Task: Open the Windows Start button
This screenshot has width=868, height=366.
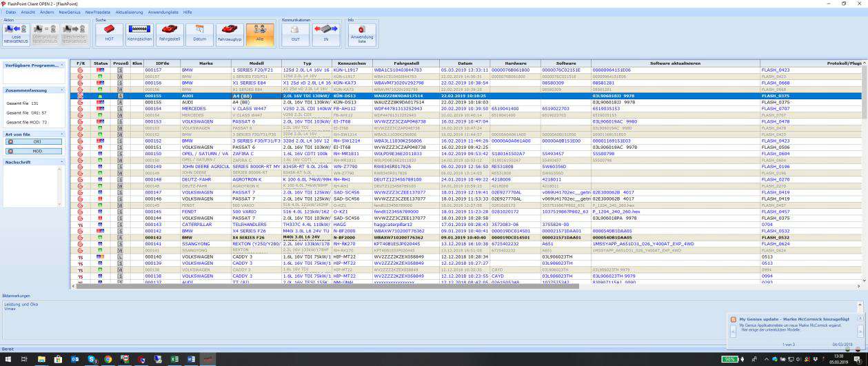Action: (9, 359)
